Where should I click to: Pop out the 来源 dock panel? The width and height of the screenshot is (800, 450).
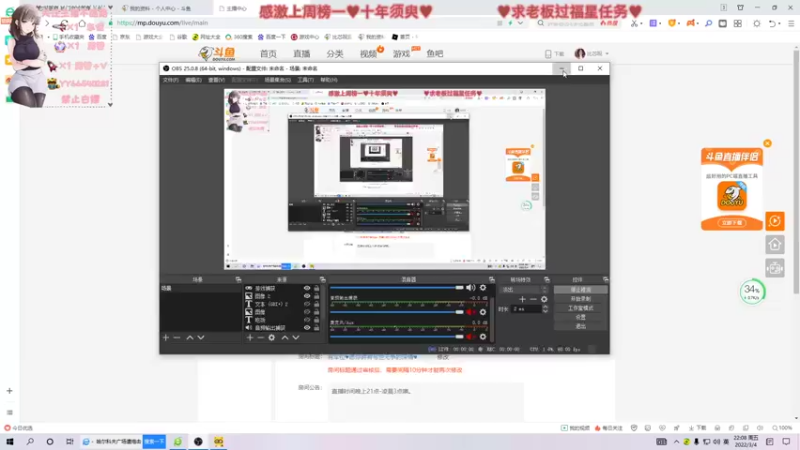[x=322, y=280]
